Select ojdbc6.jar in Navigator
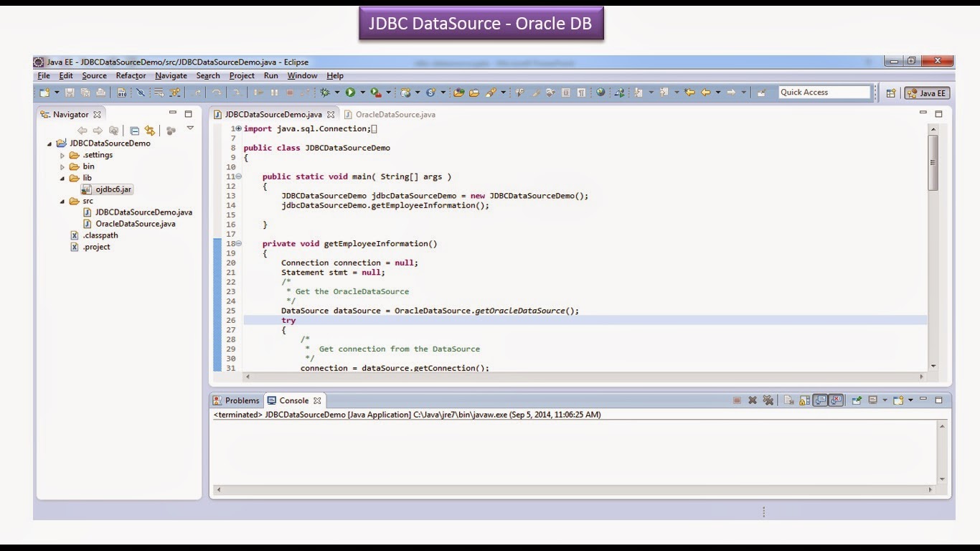The width and height of the screenshot is (980, 551). point(107,189)
